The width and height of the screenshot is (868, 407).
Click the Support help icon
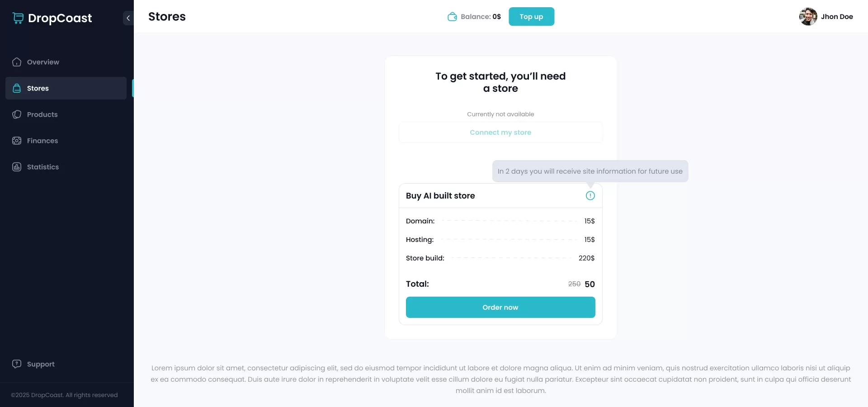coord(17,364)
